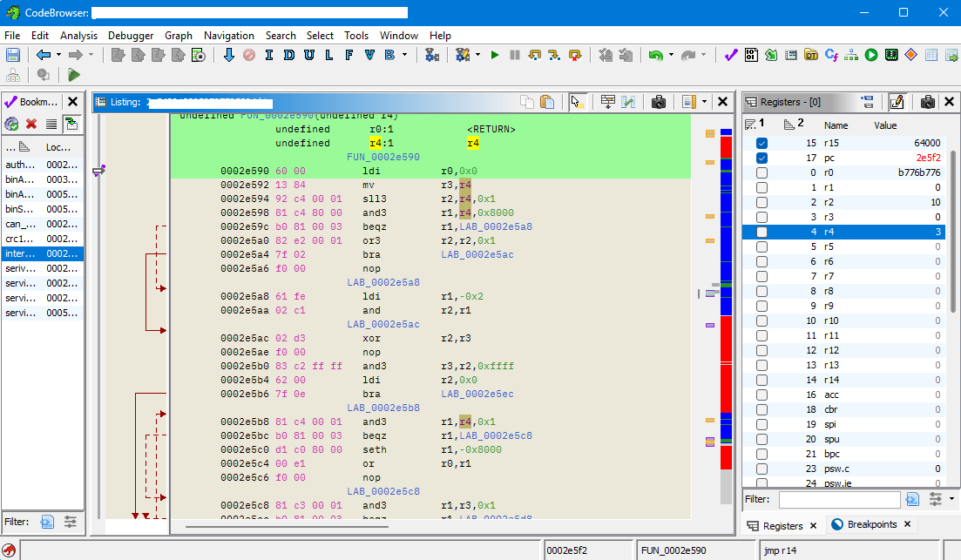This screenshot has width=961, height=560.
Task: Open the Memory Map chip icon
Action: tap(890, 55)
